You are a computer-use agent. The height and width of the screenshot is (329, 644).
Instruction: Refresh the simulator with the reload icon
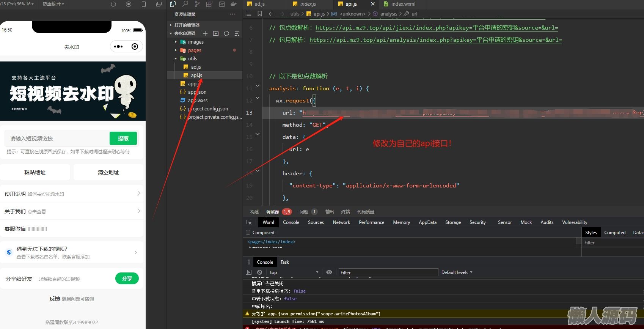point(113,4)
